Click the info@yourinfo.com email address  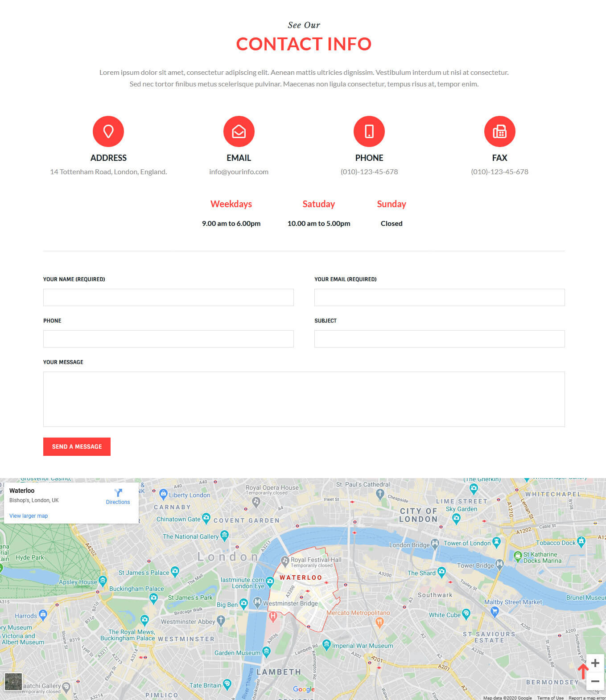click(x=239, y=172)
